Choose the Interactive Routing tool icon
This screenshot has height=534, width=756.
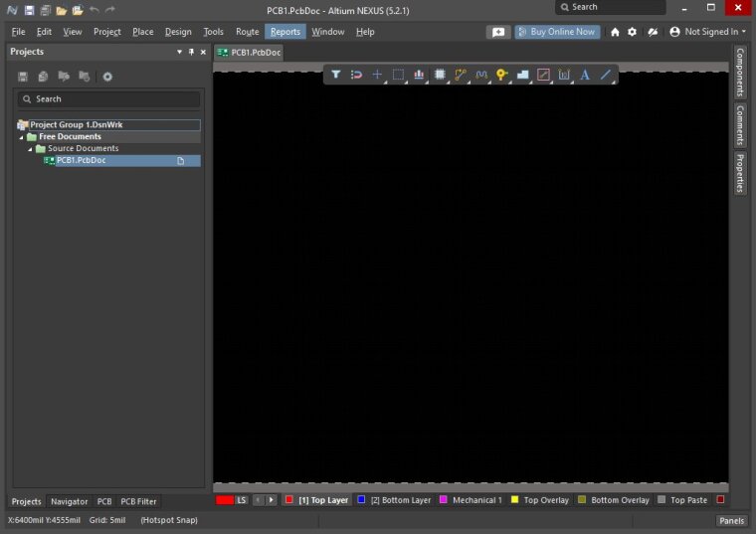click(x=461, y=75)
